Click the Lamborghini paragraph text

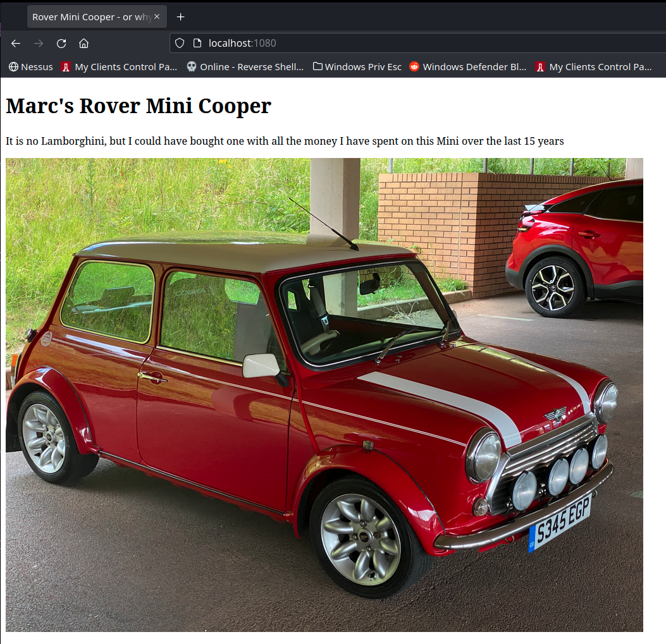point(285,141)
